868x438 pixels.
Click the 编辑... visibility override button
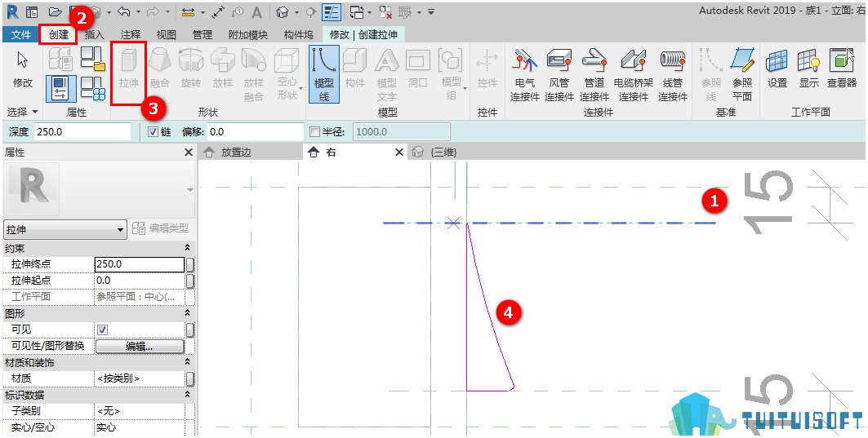[x=140, y=346]
